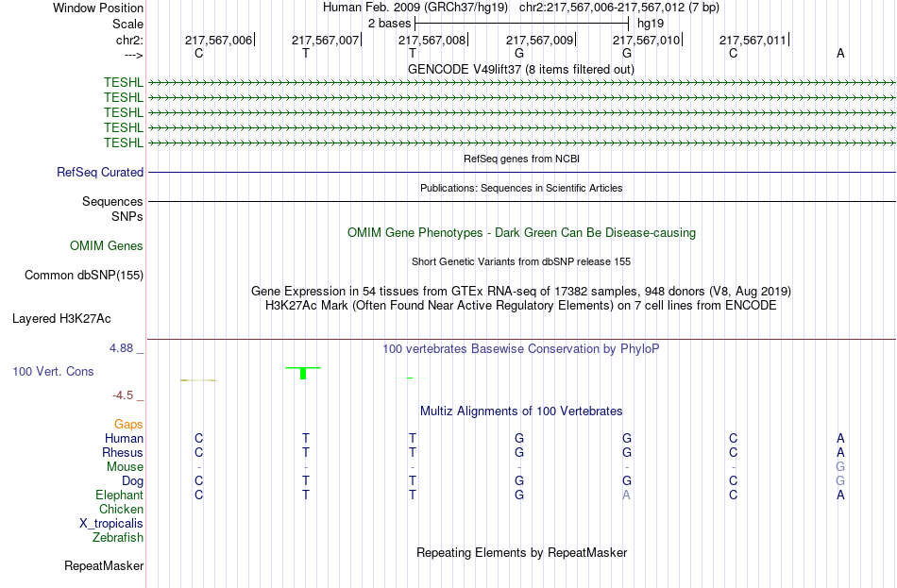Viewport: 897px width, 588px height.
Task: Click the OMIM Genes track label
Action: click(x=107, y=246)
